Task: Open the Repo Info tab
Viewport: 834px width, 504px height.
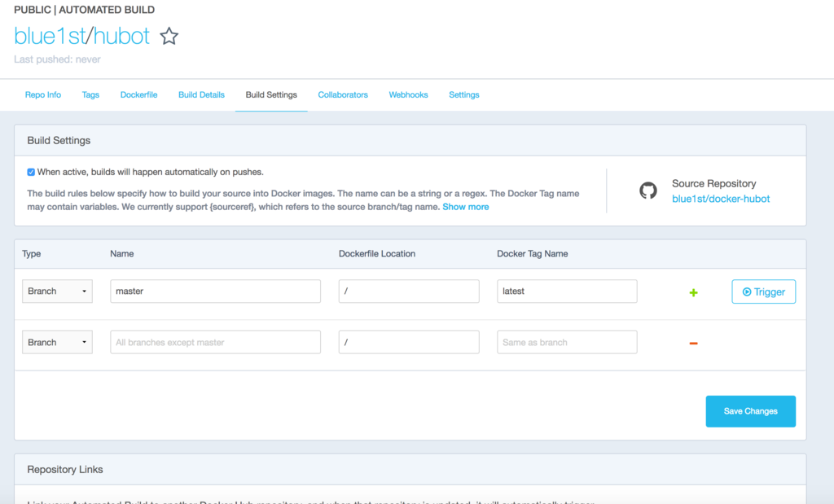Action: [43, 94]
